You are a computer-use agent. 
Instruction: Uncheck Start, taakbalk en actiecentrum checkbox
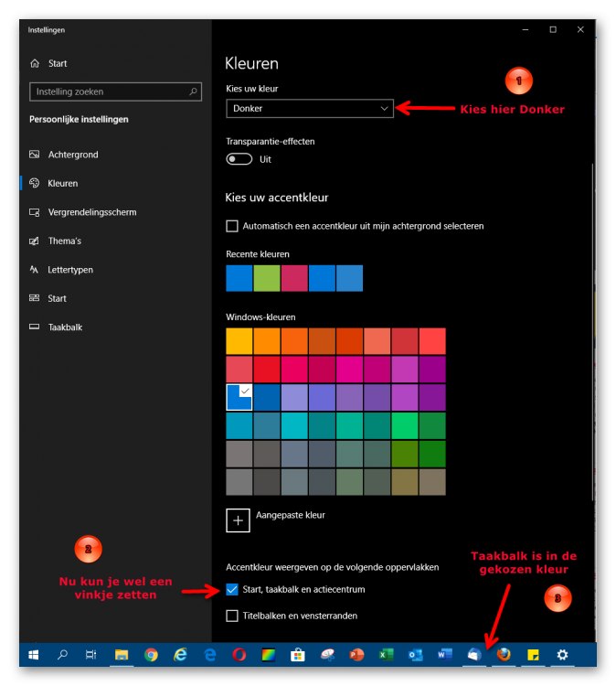click(232, 589)
